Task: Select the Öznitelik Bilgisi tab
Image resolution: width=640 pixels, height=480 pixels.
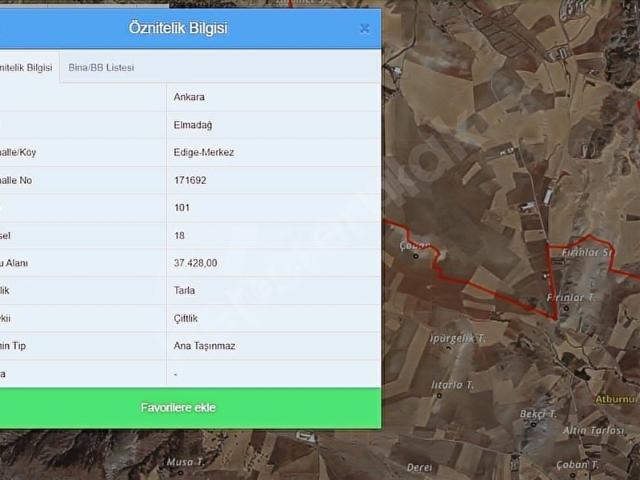Action: (x=26, y=68)
